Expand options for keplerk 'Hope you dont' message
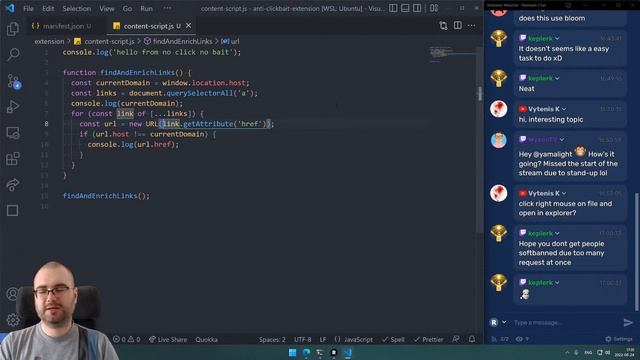 click(557, 233)
